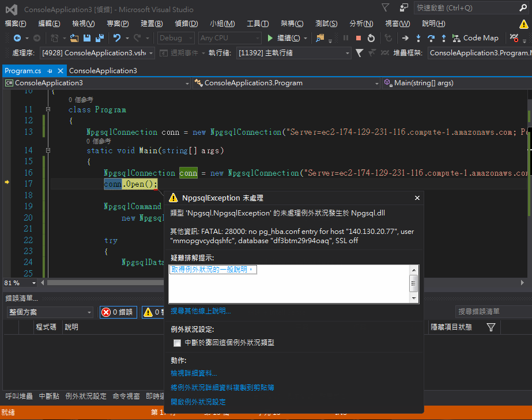Check break when this exception type is thrown
532x420 pixels.
point(177,343)
